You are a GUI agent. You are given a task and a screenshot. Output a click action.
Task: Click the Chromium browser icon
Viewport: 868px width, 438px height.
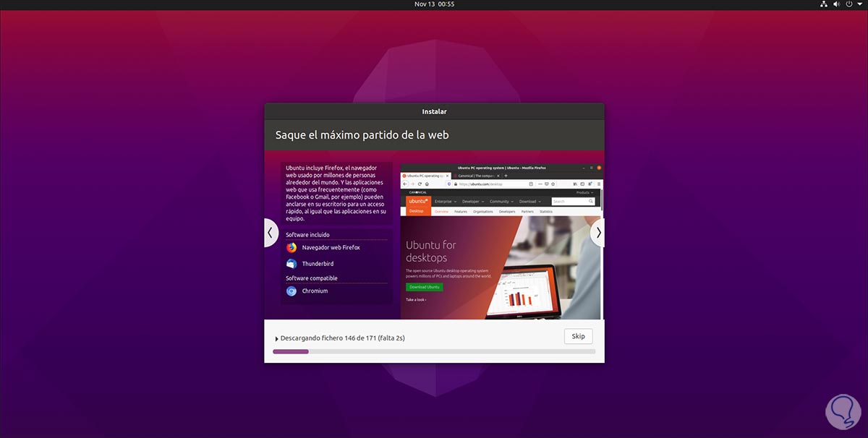coord(292,291)
